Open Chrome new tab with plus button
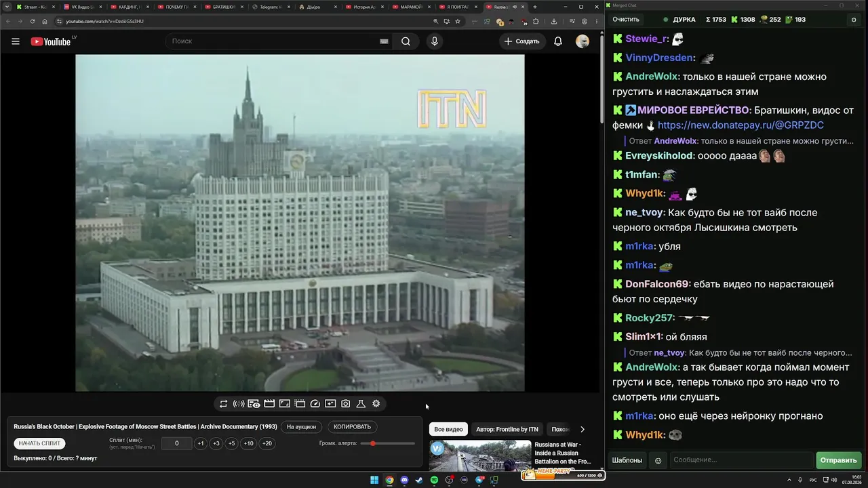The image size is (868, 488). pos(535,7)
